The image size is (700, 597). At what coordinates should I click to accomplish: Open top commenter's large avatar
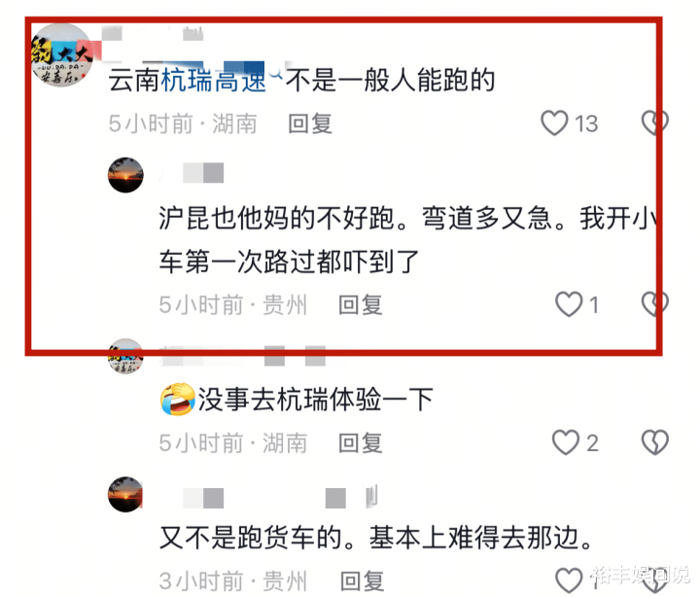61,55
